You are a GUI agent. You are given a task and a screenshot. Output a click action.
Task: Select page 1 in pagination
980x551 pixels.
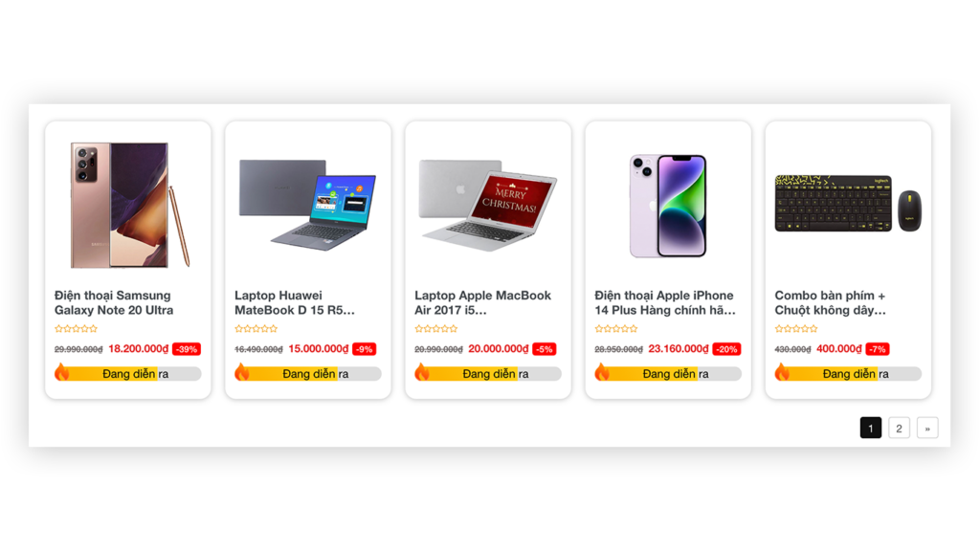coord(871,428)
